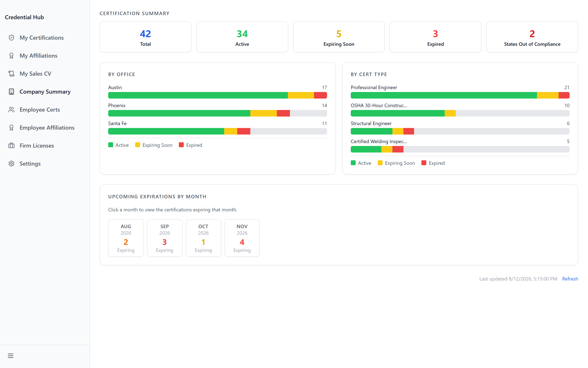
Task: Click the Structural Engineer label
Action: [x=371, y=123]
